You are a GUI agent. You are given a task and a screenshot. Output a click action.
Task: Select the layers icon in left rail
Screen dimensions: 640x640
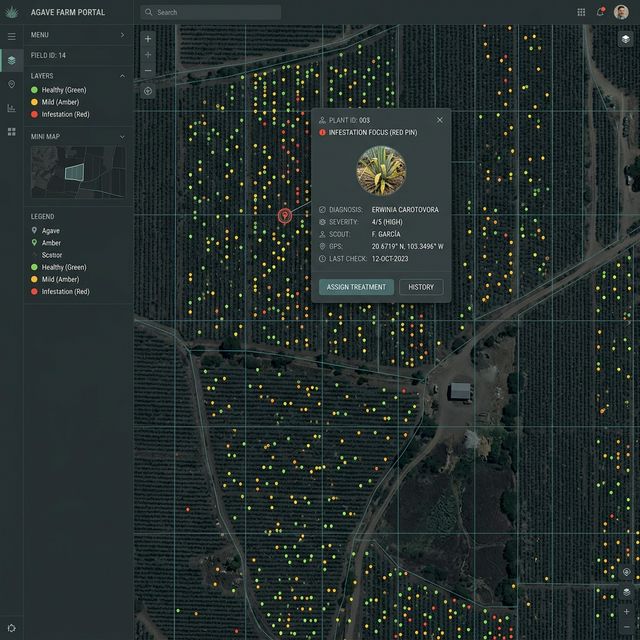click(x=11, y=60)
